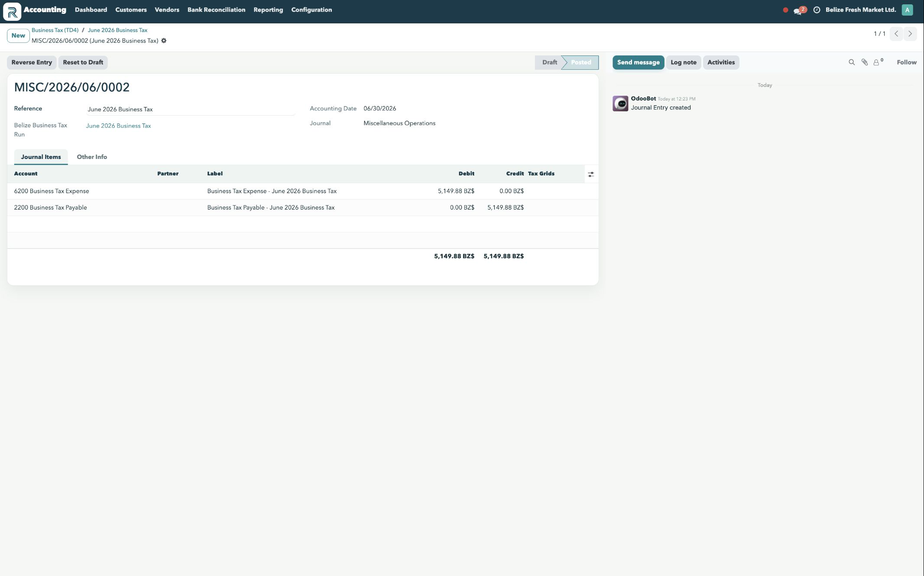This screenshot has height=576, width=924.
Task: Select the Posted status stage
Action: tap(580, 62)
